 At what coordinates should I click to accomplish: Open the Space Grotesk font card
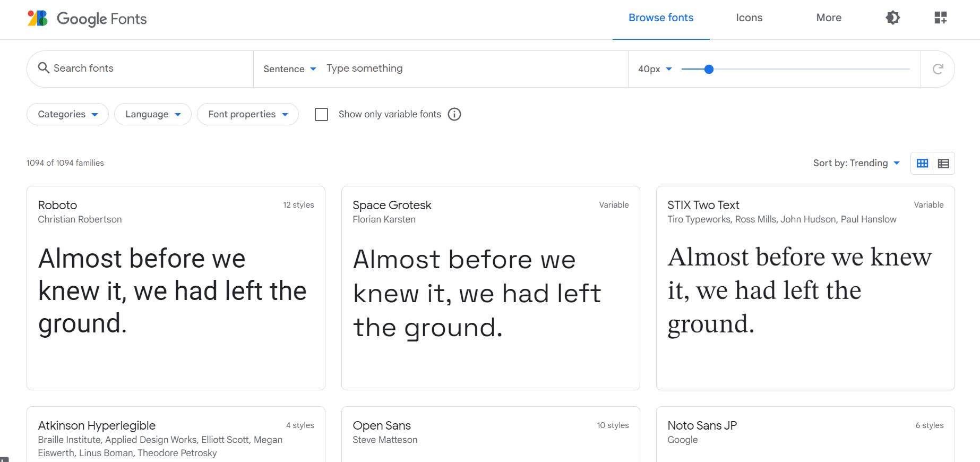coord(491,288)
